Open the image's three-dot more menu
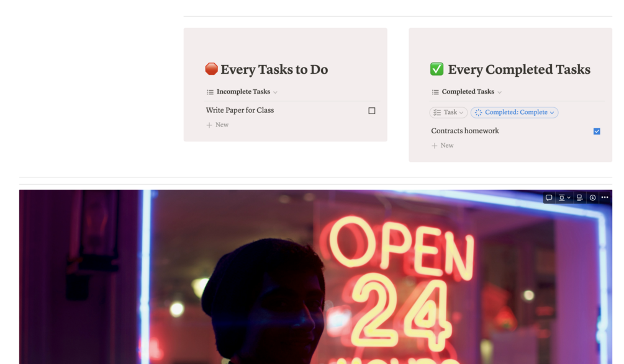Screen dimensions: 624x364 (605, 197)
